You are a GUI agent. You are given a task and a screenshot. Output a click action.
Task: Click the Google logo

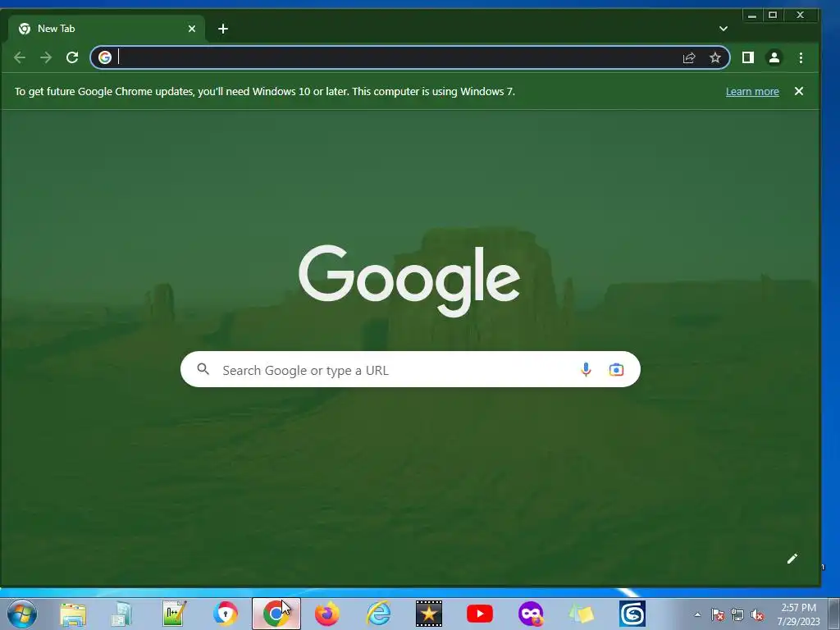coord(409,281)
